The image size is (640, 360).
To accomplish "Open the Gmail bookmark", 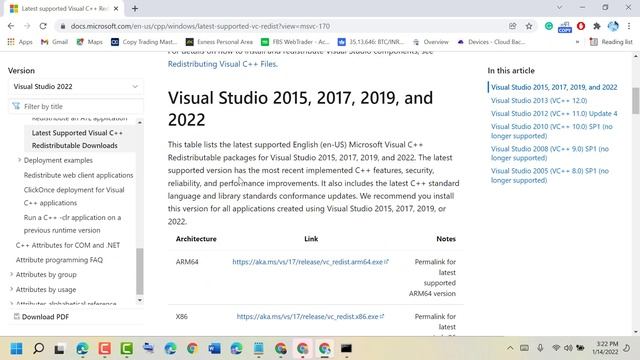I will coord(54,42).
